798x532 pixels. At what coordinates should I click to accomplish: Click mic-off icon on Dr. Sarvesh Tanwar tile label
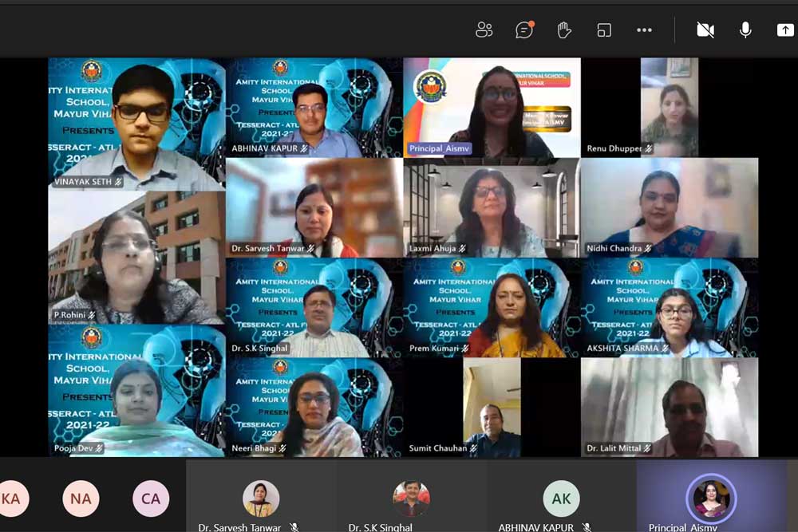coord(310,248)
